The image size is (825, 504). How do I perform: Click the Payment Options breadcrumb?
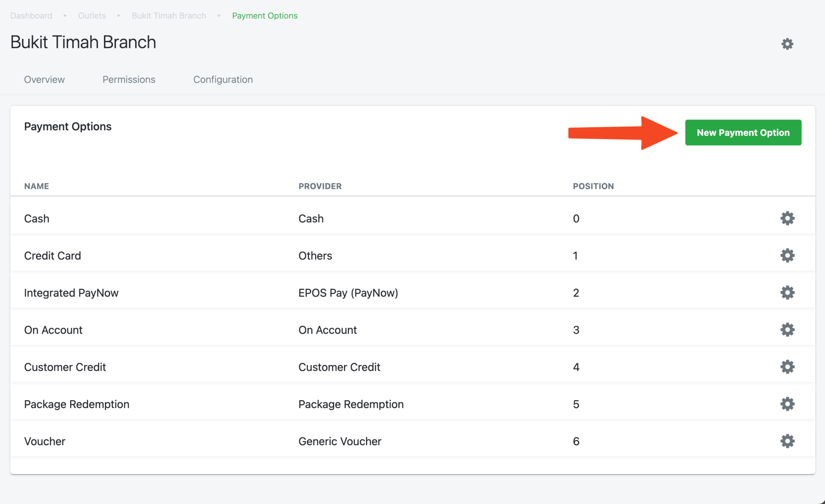(265, 16)
